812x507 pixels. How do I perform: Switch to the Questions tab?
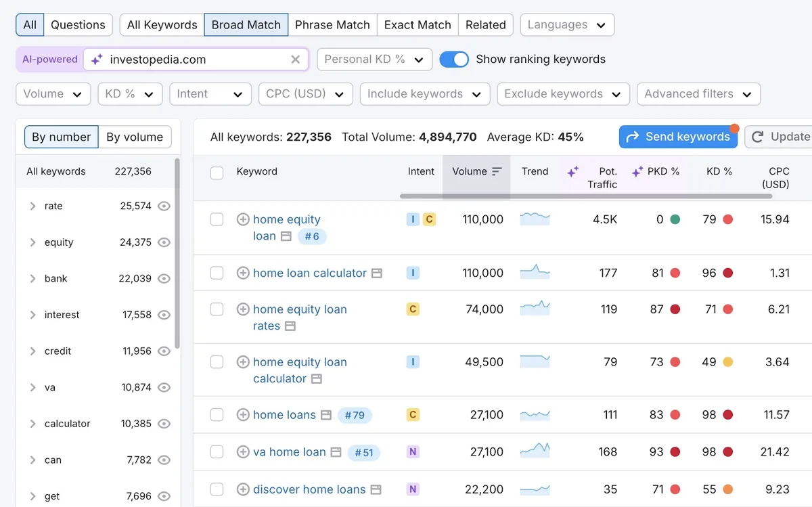tap(78, 25)
